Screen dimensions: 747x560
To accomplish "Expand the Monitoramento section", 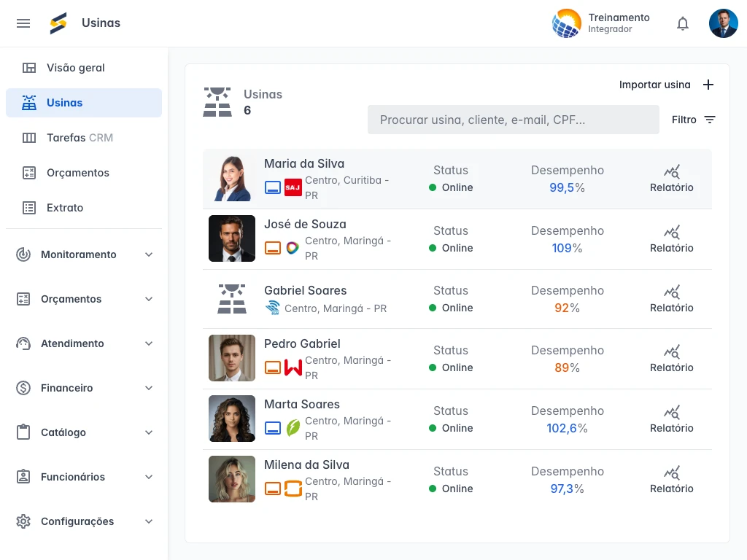I will [149, 254].
